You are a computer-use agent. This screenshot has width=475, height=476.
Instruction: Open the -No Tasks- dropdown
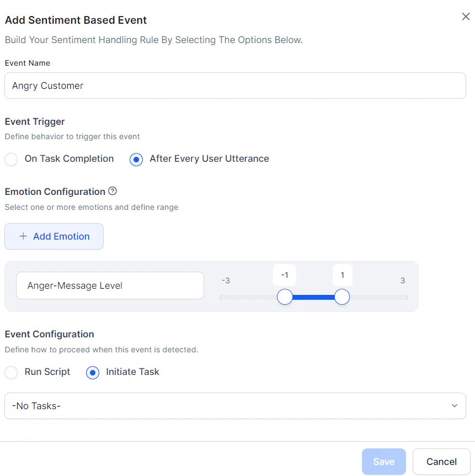pos(235,405)
